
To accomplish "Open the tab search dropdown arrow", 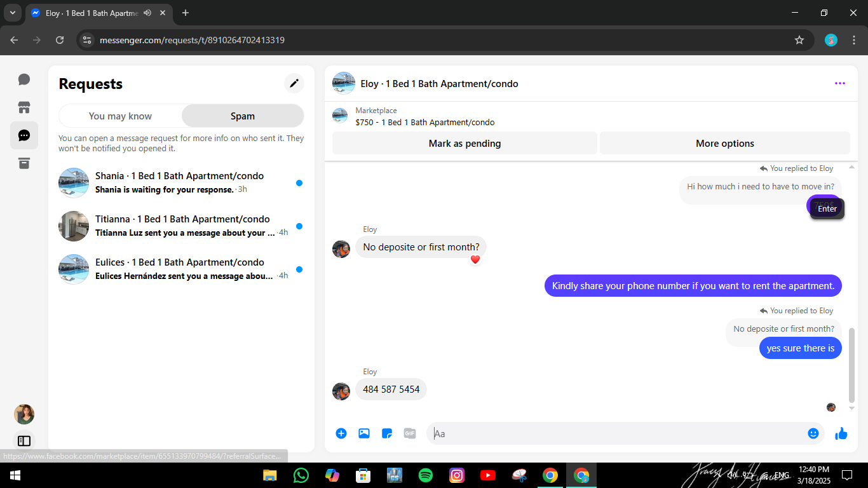I will tap(12, 13).
